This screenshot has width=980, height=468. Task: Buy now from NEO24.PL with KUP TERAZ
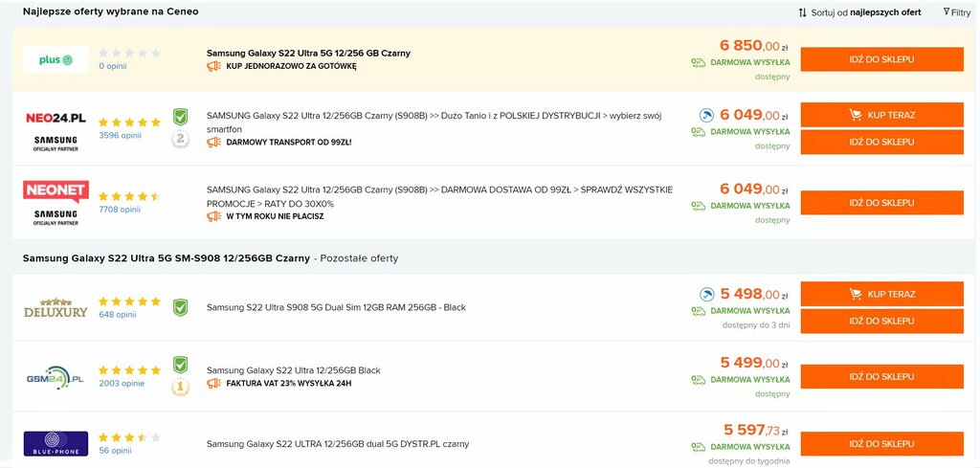(x=881, y=115)
